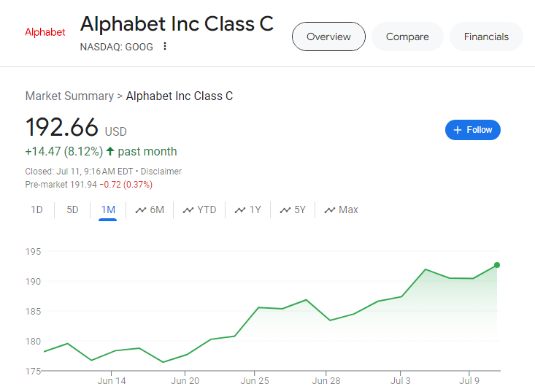
Task: Open the Financials tab
Action: pos(486,36)
